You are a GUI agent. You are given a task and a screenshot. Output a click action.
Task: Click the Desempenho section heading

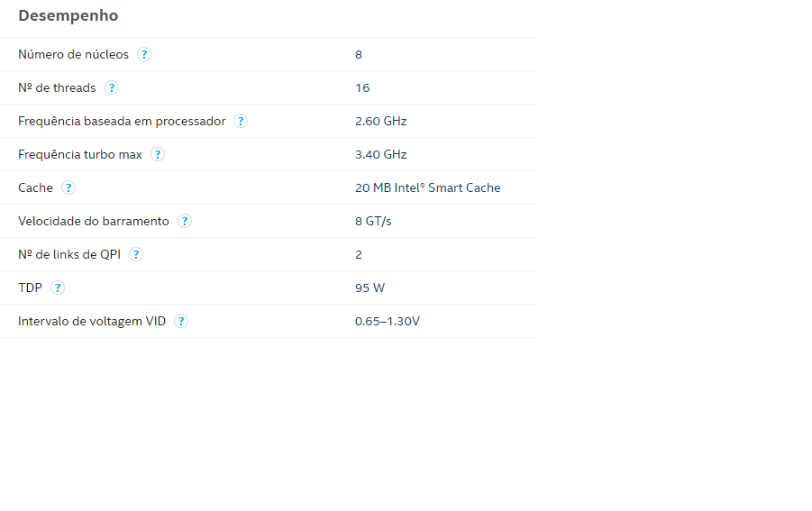tap(68, 15)
